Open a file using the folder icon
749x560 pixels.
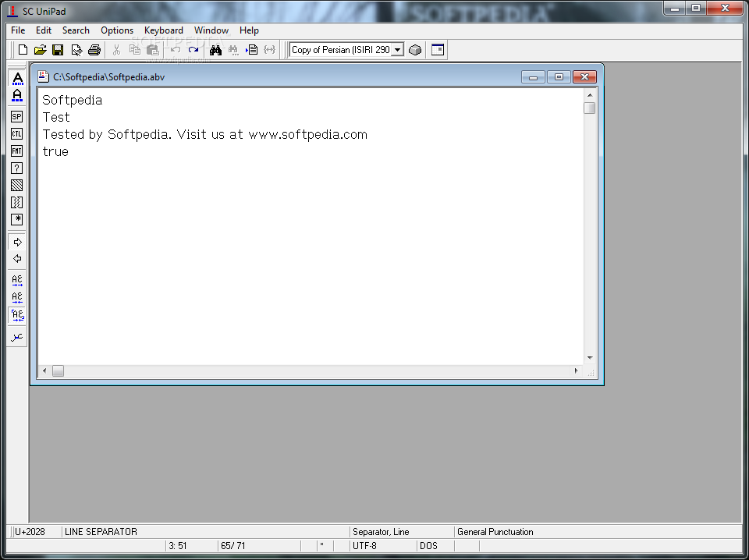[x=41, y=50]
